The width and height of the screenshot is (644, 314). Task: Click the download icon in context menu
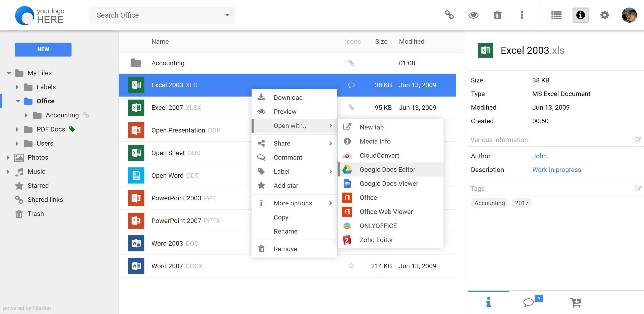click(x=261, y=97)
